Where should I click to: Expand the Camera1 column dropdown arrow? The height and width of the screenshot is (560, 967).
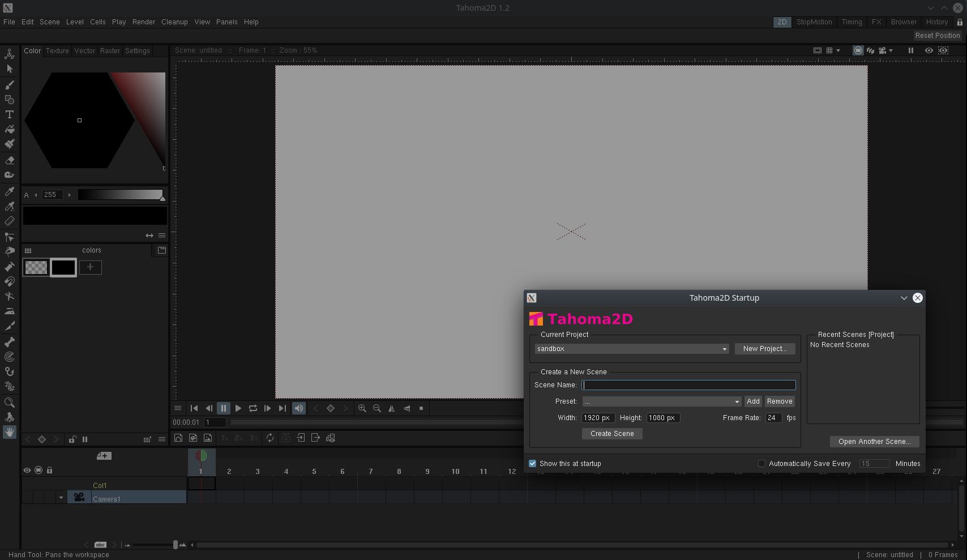click(61, 498)
